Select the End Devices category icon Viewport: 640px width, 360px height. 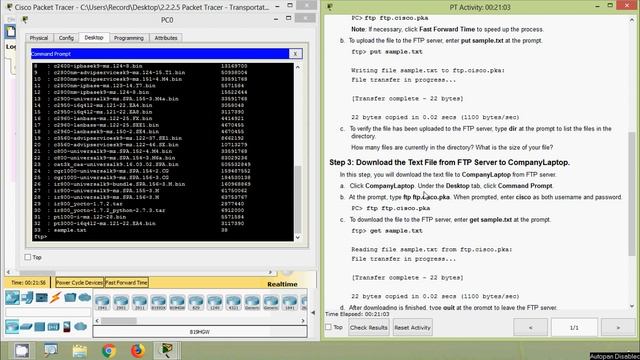pos(27,298)
